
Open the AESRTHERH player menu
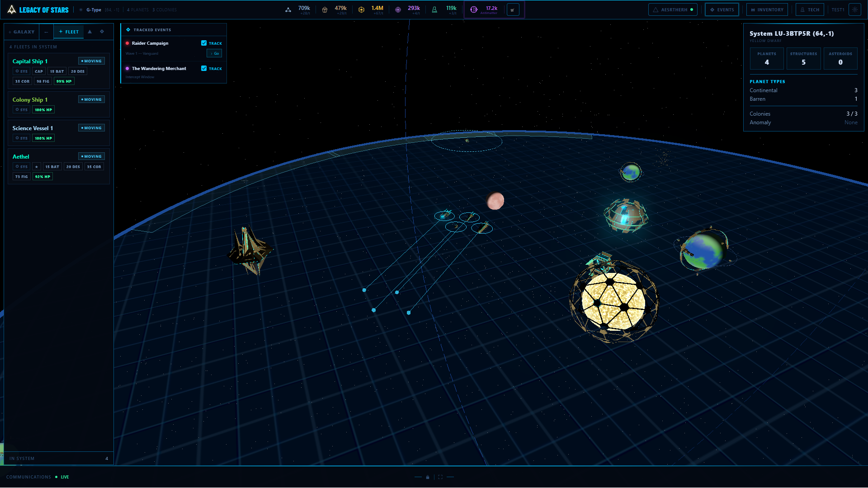tap(673, 9)
